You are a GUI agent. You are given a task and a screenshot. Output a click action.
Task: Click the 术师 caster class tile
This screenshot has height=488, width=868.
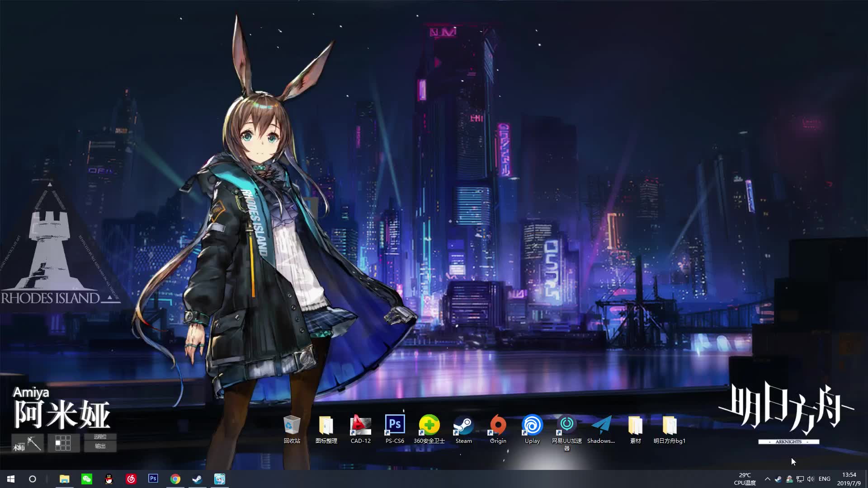point(28,443)
